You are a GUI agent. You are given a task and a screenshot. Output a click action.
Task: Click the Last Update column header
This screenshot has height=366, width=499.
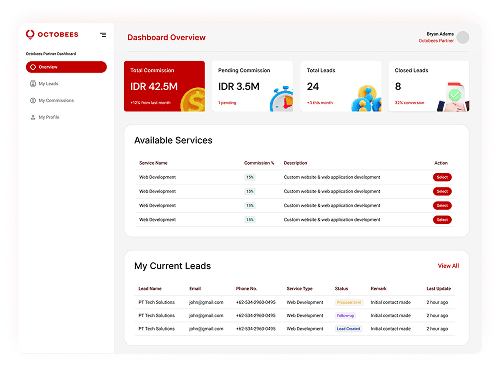tap(439, 289)
